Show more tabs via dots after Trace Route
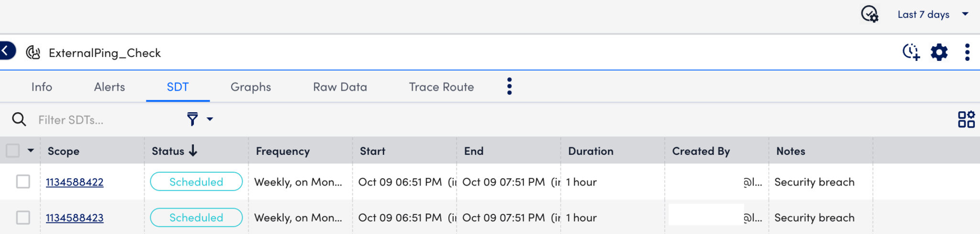 [x=509, y=86]
